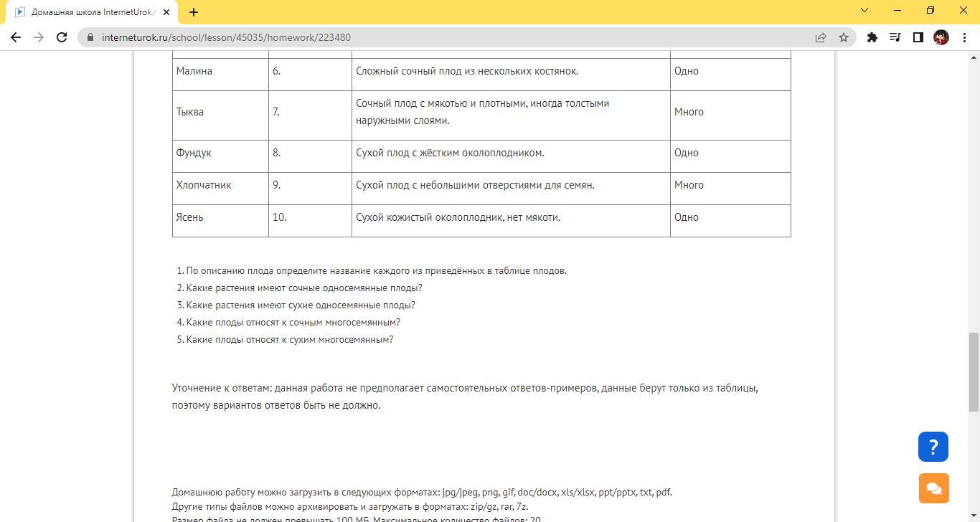Click the 'Одно' cell in Фундук row
The image size is (980, 522).
pyautogui.click(x=730, y=156)
